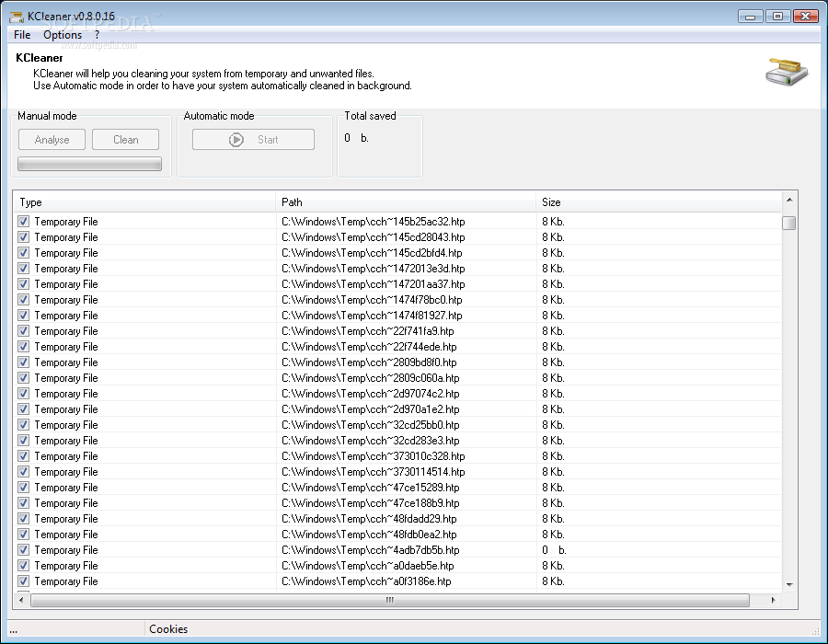Select path C:\Windows\Temp\cch~48fdadd29.htp
The image size is (828, 644).
[x=369, y=518]
